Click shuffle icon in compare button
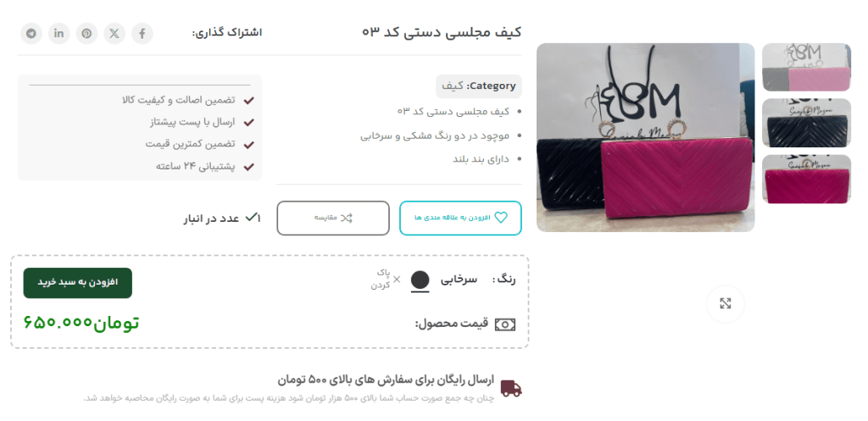Viewport: 868px width, 421px height. pos(346,218)
